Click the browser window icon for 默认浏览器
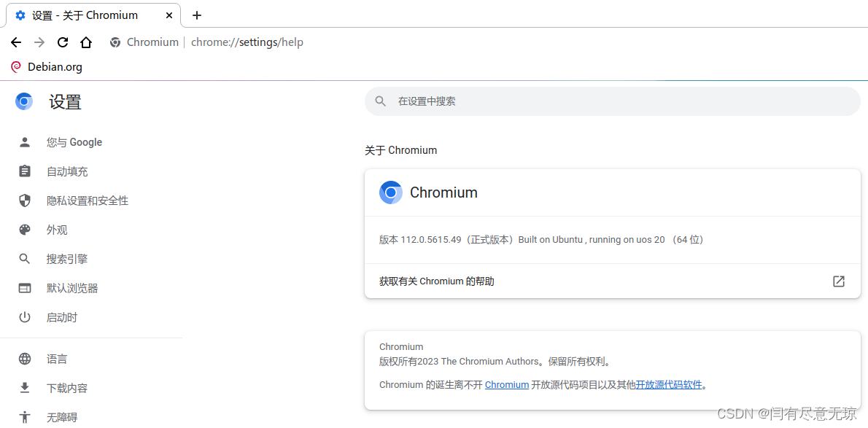The height and width of the screenshot is (428, 868). point(24,288)
